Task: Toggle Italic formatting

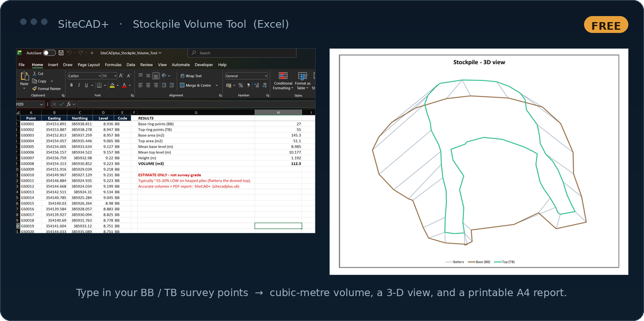Action: (x=79, y=85)
